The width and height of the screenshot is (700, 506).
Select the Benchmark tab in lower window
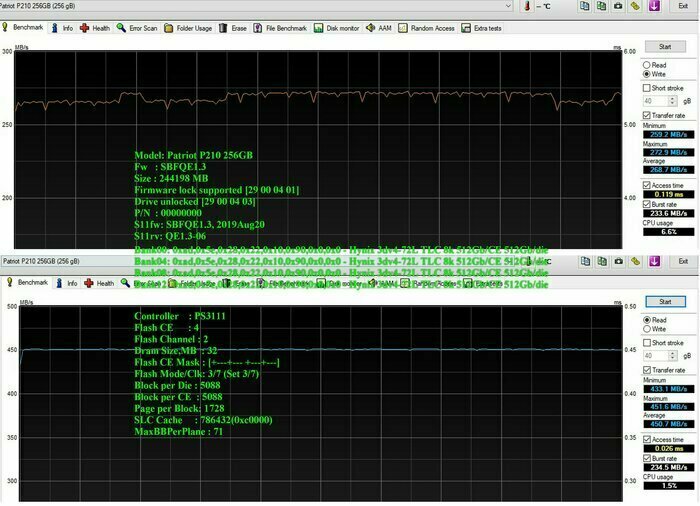tap(28, 282)
